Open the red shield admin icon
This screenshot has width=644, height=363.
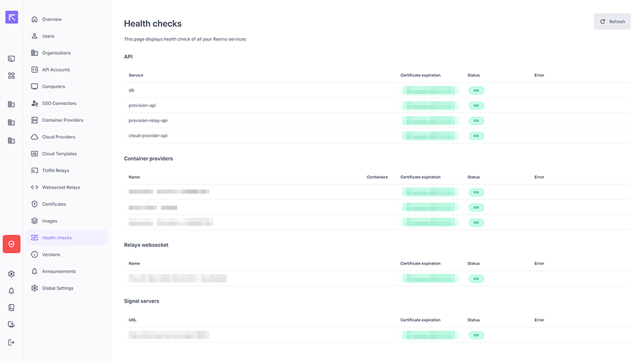tap(12, 244)
